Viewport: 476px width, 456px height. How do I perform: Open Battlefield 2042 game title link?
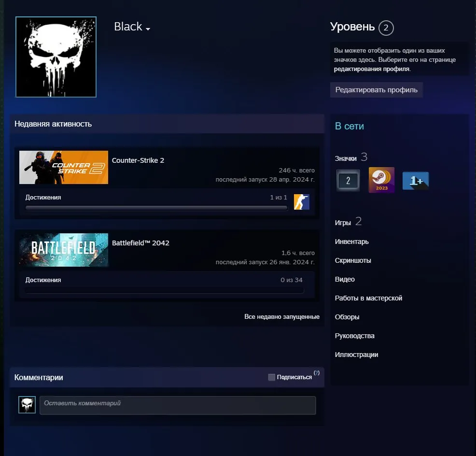[x=140, y=243]
